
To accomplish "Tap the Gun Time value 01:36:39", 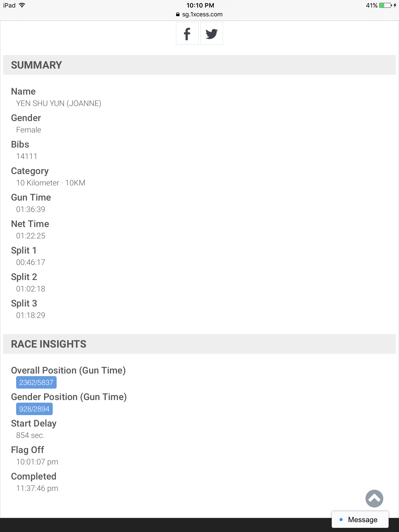I will click(31, 209).
